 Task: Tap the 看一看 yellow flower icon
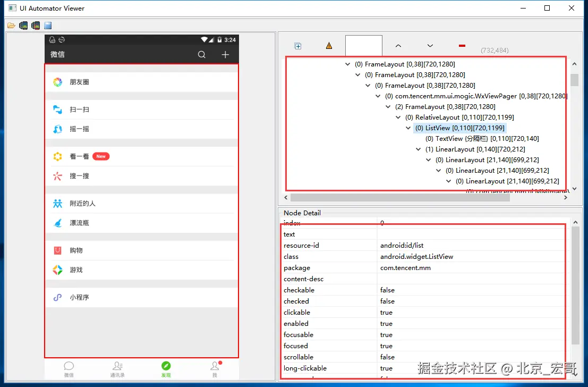click(x=57, y=156)
